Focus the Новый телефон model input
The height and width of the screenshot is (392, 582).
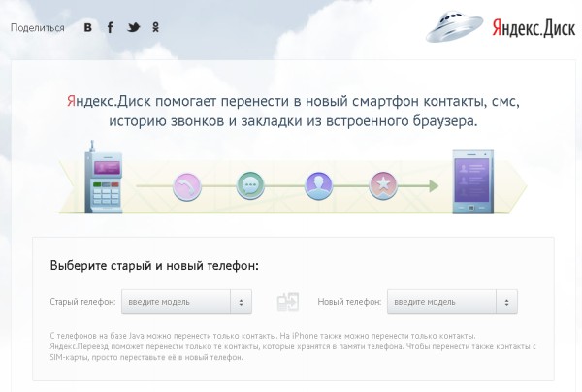point(441,302)
